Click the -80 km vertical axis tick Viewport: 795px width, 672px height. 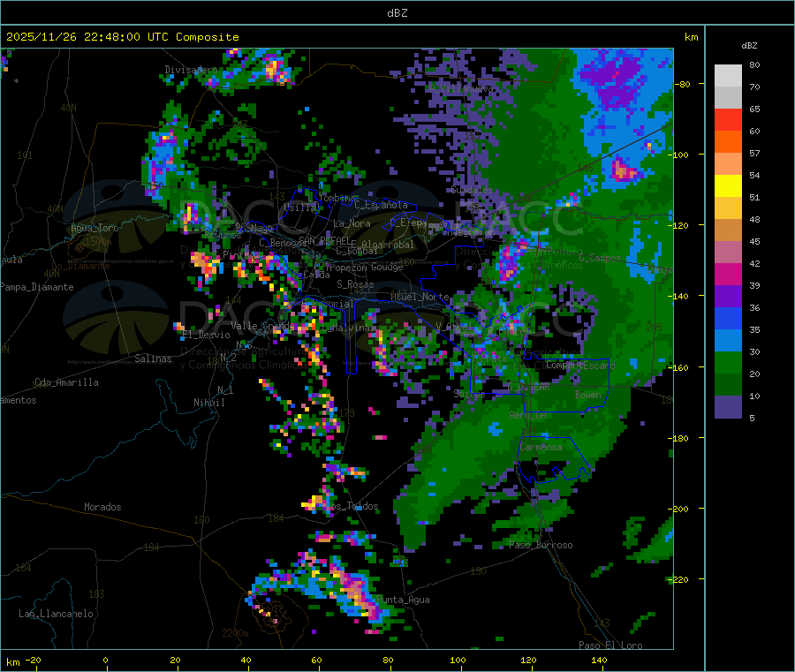[681, 84]
